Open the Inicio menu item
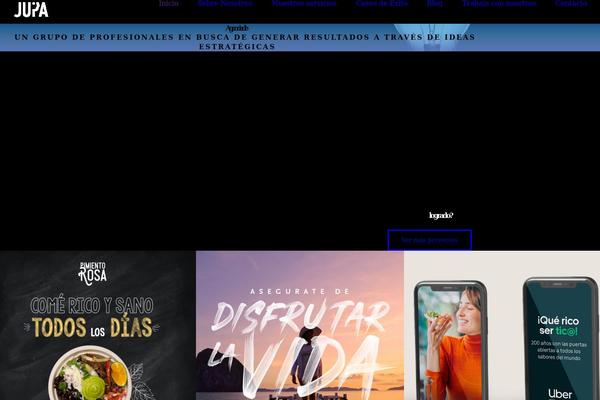600x400 pixels. [168, 3]
